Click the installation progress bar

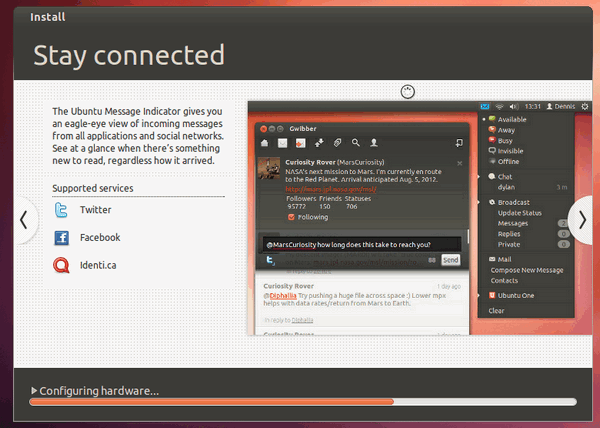[x=302, y=402]
